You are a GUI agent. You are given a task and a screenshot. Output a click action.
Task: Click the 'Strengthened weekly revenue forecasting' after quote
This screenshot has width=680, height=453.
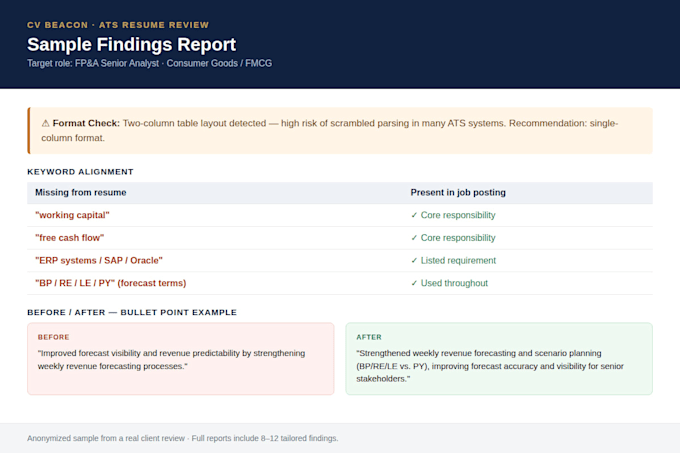click(490, 365)
